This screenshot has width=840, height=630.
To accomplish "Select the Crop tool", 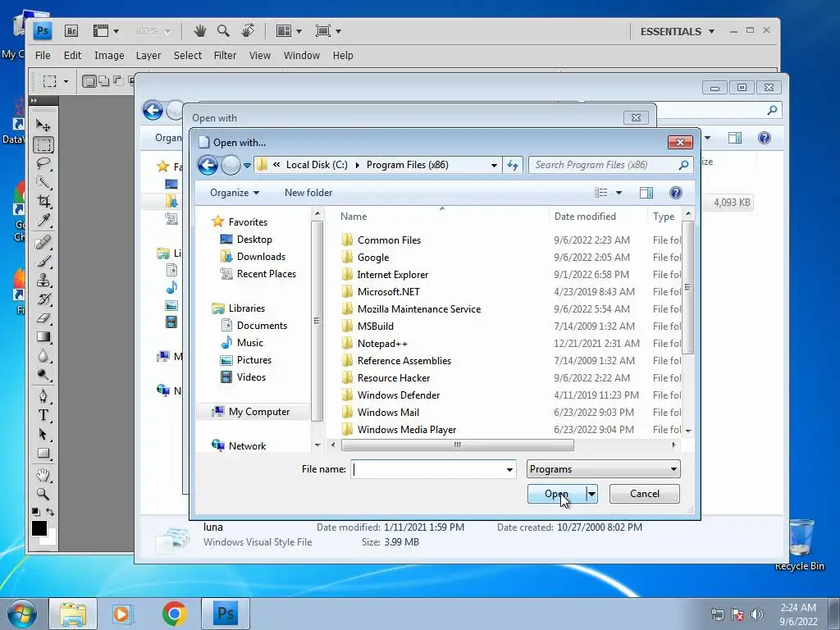I will point(43,202).
